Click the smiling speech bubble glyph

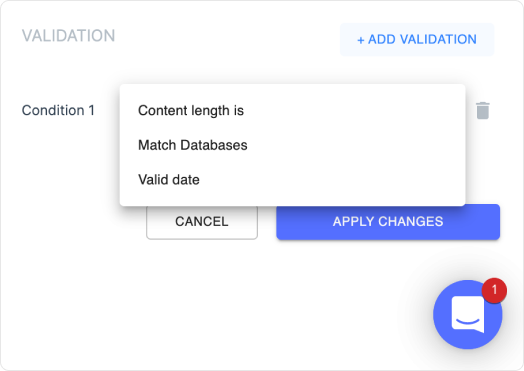coord(468,315)
